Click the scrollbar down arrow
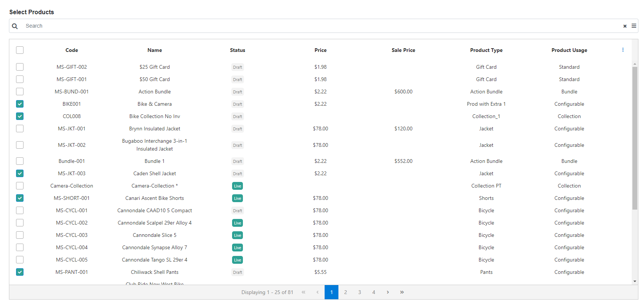The image size is (644, 303). coord(635,281)
